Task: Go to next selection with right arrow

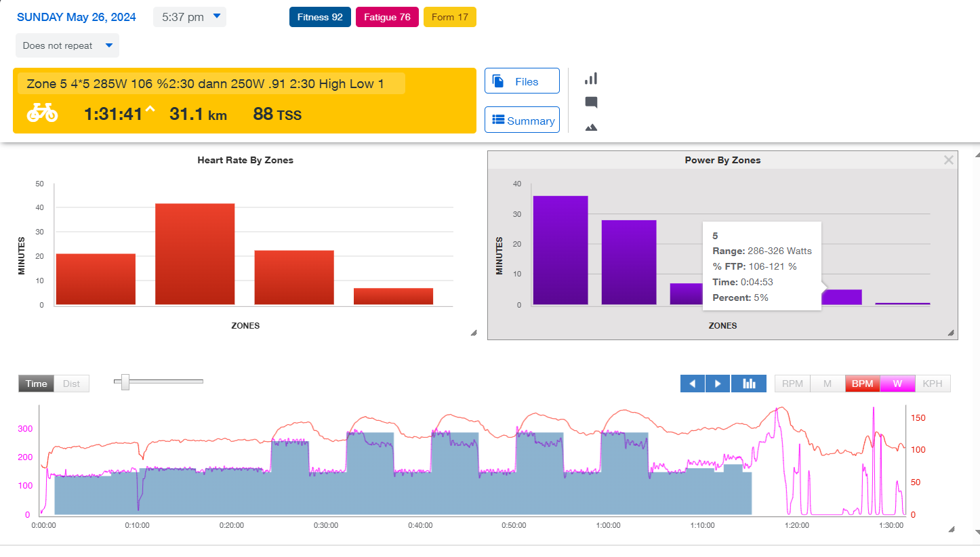Action: (x=718, y=384)
